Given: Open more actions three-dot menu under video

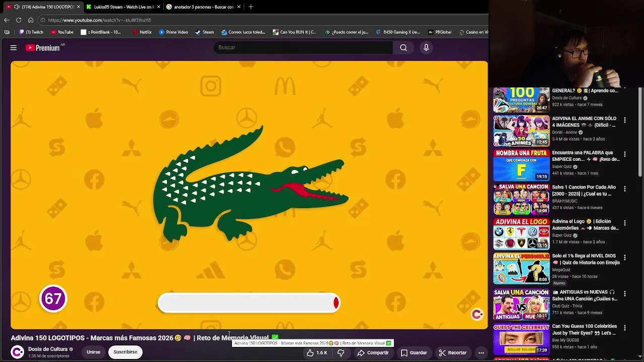Looking at the screenshot, I should pyautogui.click(x=481, y=353).
